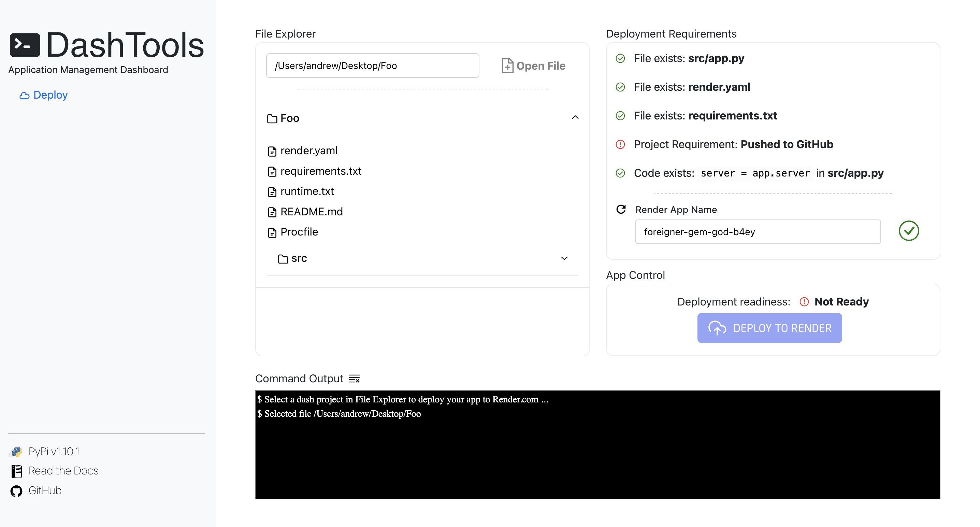
Task: Expand the src folder chevron
Action: 564,258
